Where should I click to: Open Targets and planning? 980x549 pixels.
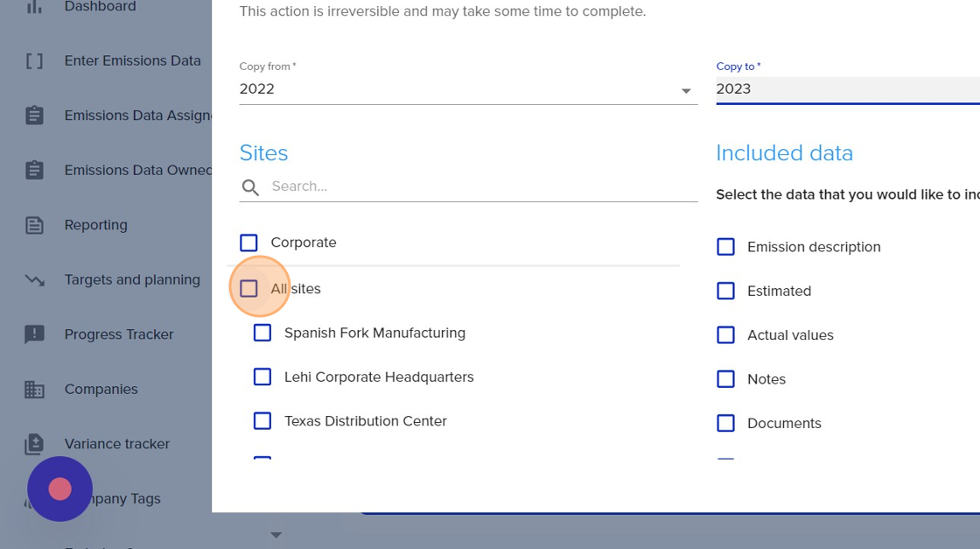pos(132,279)
